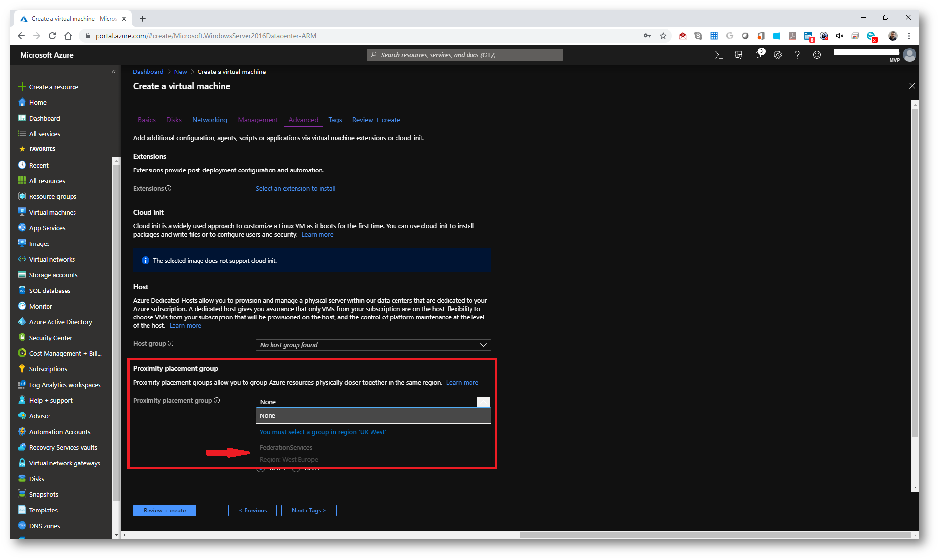940x560 pixels.
Task: Click Select an extension to install
Action: click(x=296, y=188)
